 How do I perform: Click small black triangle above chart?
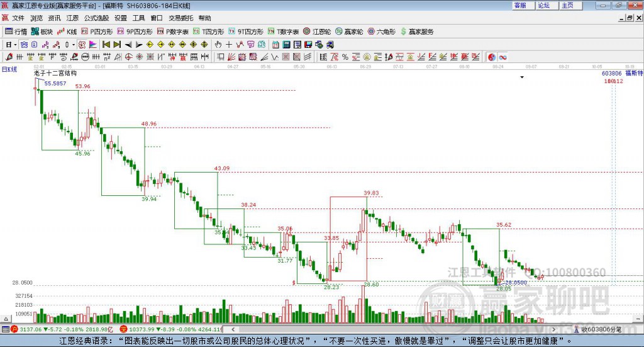click(522, 77)
